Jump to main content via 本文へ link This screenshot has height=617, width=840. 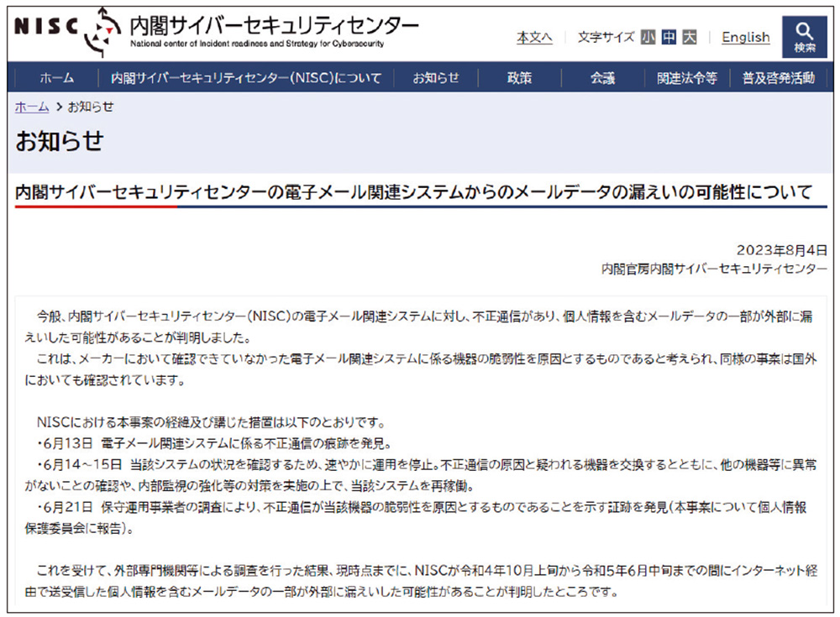click(x=537, y=38)
